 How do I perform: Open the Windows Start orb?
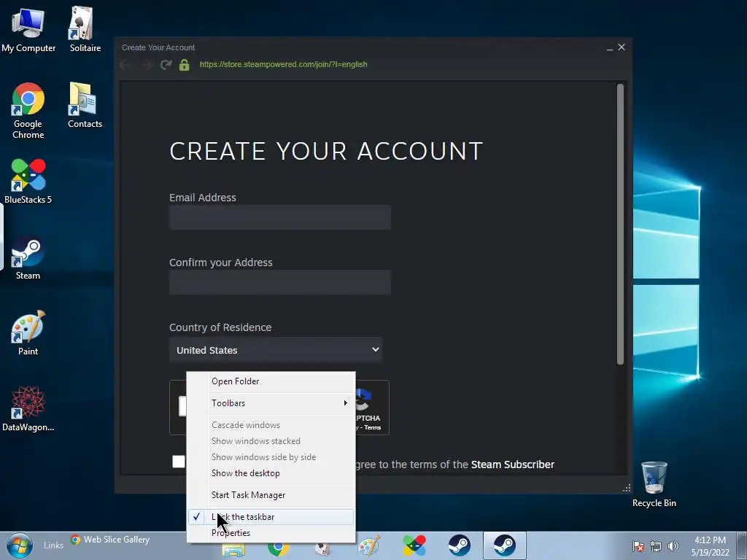click(20, 545)
